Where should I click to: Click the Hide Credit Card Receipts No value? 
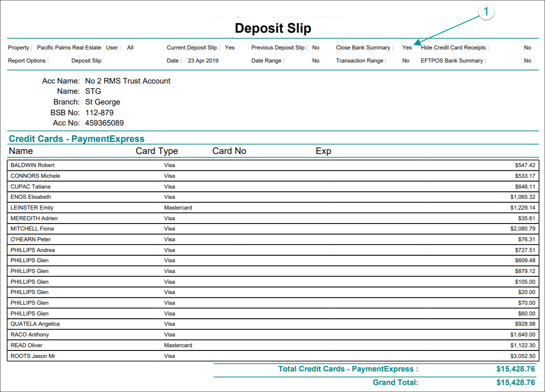[527, 48]
